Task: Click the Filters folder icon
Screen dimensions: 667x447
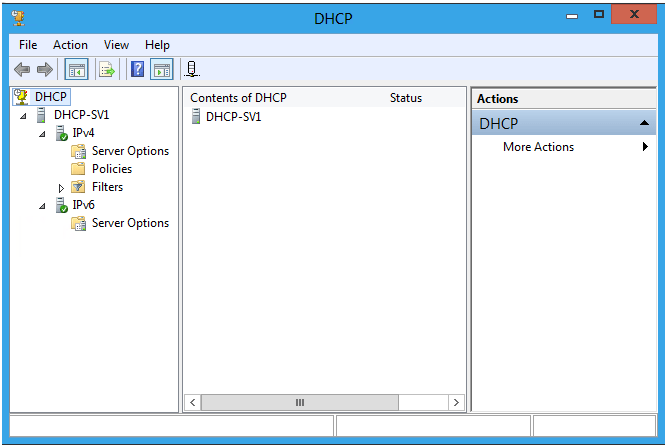Action: coord(78,187)
